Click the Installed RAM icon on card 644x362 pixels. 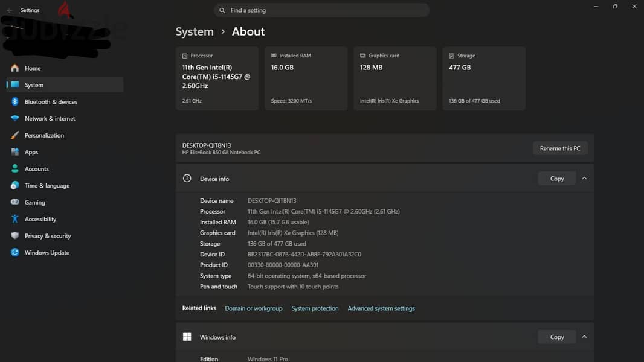pos(274,56)
